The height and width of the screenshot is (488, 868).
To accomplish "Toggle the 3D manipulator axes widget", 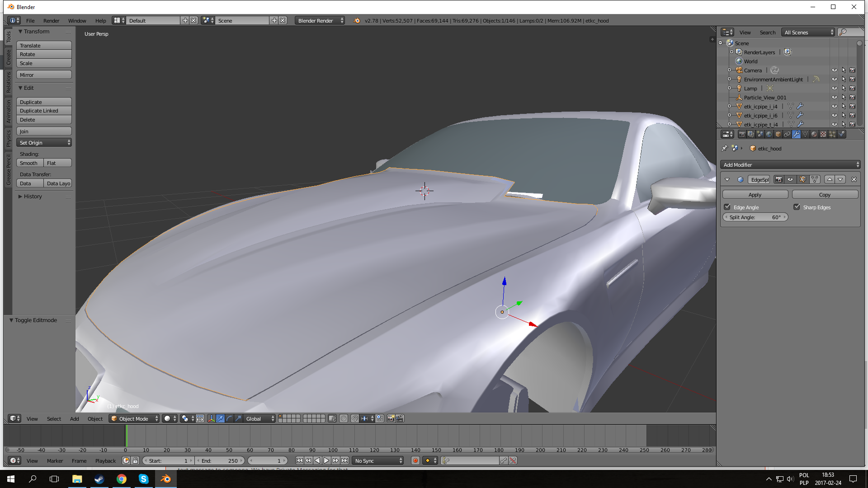I will [211, 418].
